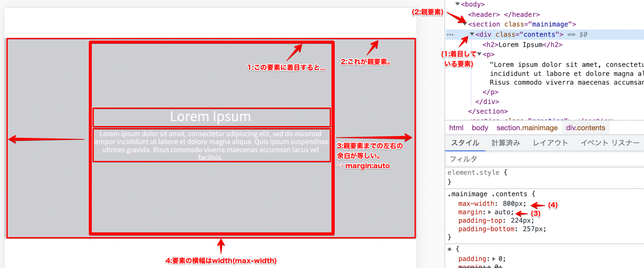
Task: Switch to the スタイル tab
Action: (x=465, y=143)
